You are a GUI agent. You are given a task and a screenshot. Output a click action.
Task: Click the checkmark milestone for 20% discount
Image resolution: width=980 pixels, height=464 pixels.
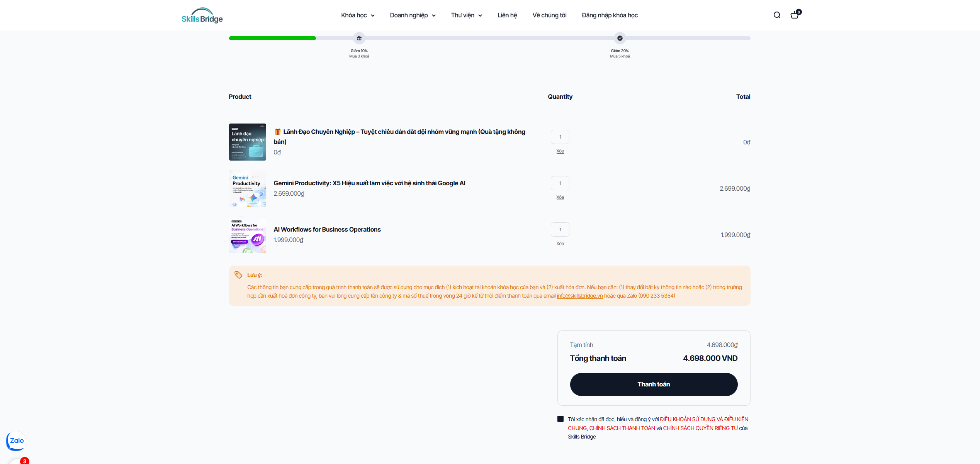pos(620,38)
